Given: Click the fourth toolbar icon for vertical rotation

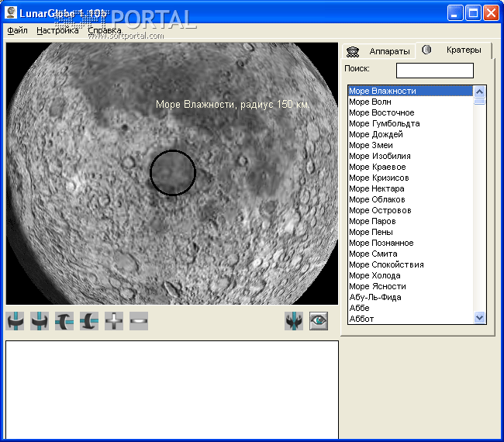Looking at the screenshot, I should [89, 321].
